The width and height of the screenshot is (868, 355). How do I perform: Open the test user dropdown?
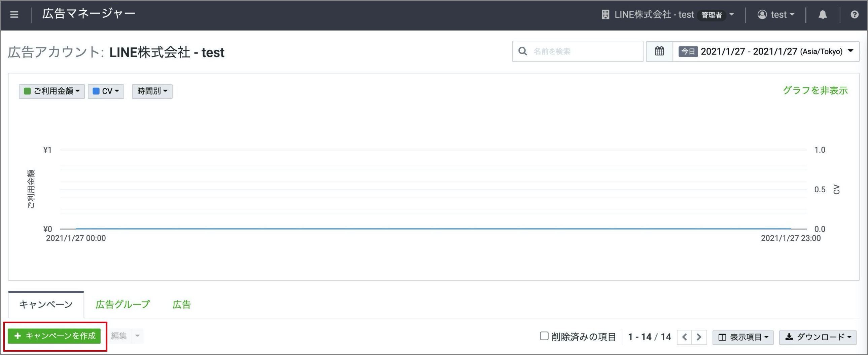(x=776, y=14)
